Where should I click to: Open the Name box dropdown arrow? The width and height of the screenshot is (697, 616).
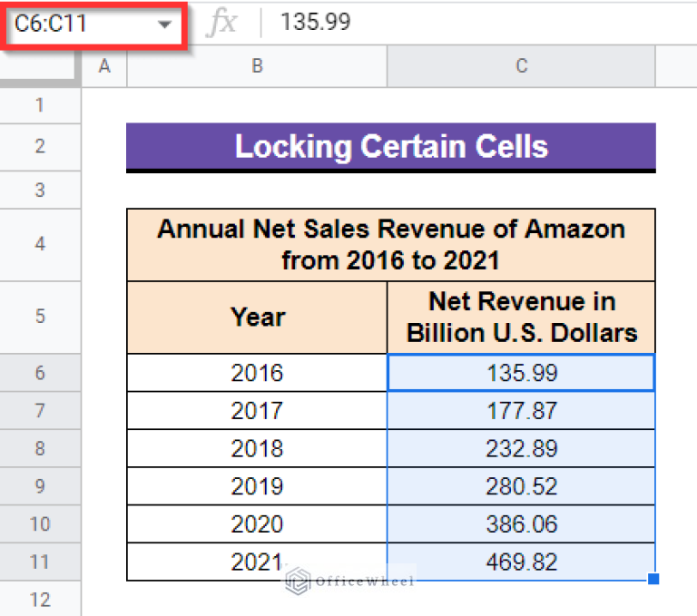coord(164,24)
